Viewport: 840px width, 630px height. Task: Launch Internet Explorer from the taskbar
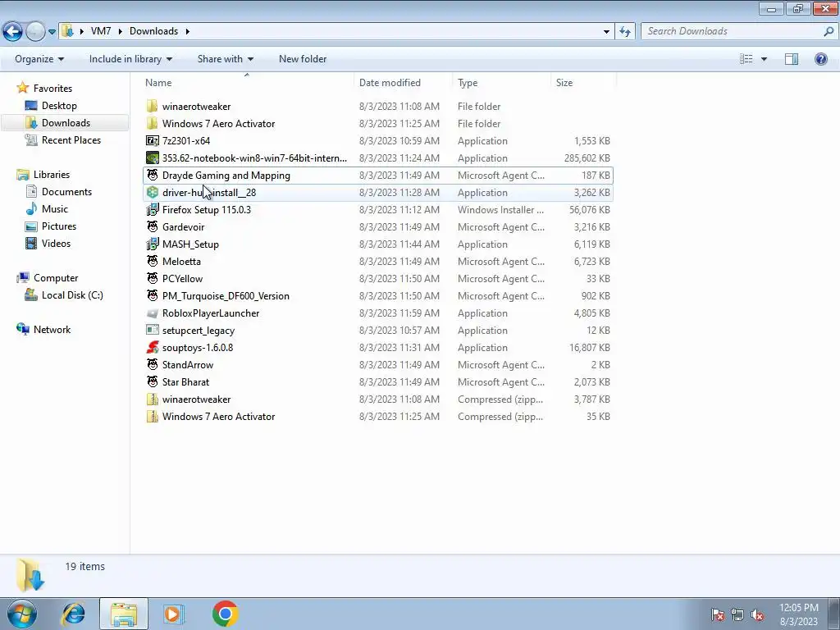[73, 614]
